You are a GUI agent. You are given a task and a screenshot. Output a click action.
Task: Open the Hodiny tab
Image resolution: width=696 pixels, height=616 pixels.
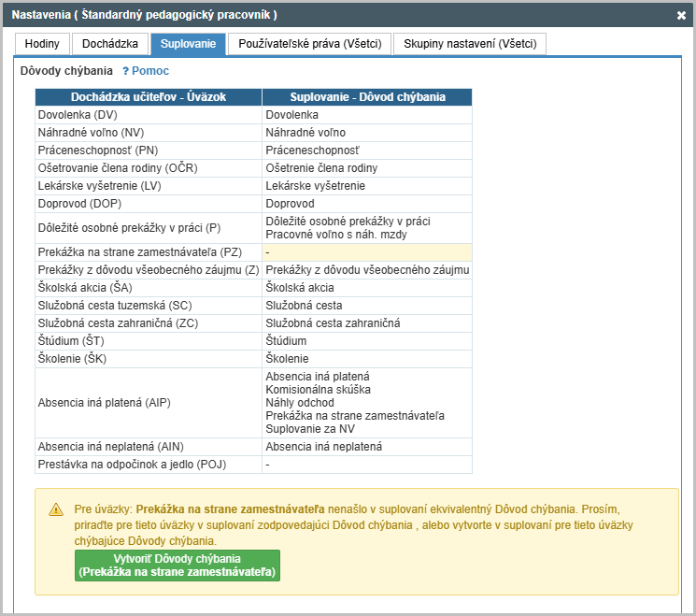pyautogui.click(x=42, y=44)
